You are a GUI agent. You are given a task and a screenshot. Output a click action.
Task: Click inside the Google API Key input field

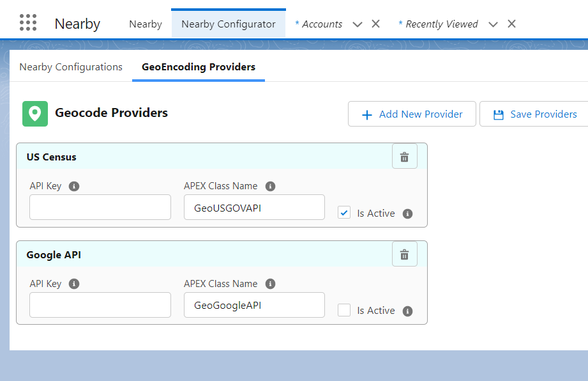point(100,305)
